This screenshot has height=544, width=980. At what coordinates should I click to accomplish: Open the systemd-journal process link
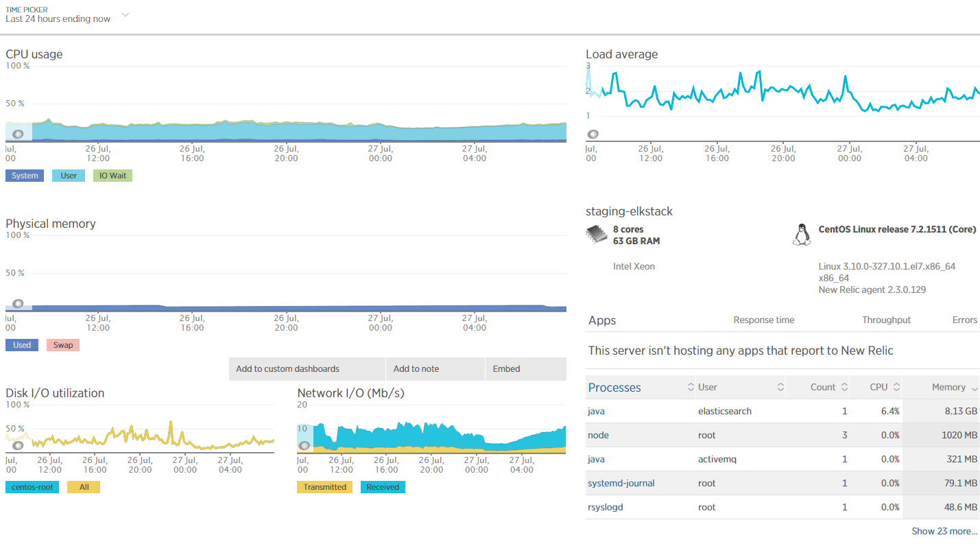coord(621,483)
